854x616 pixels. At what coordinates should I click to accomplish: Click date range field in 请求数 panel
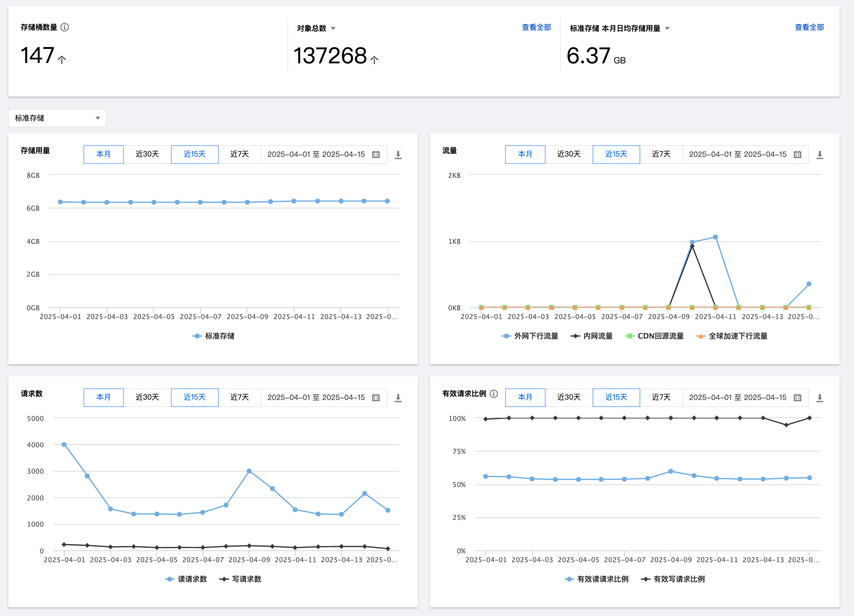(316, 397)
